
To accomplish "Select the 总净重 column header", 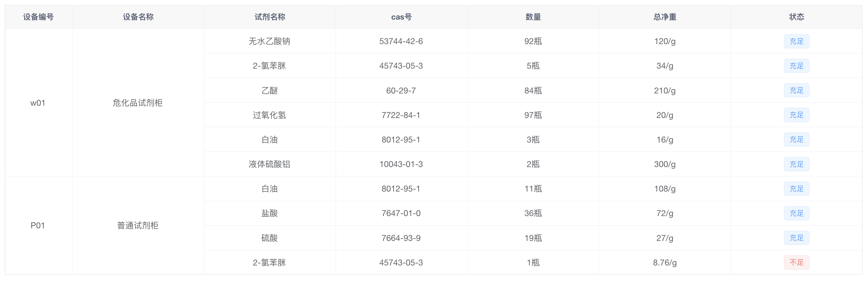I will coord(664,17).
